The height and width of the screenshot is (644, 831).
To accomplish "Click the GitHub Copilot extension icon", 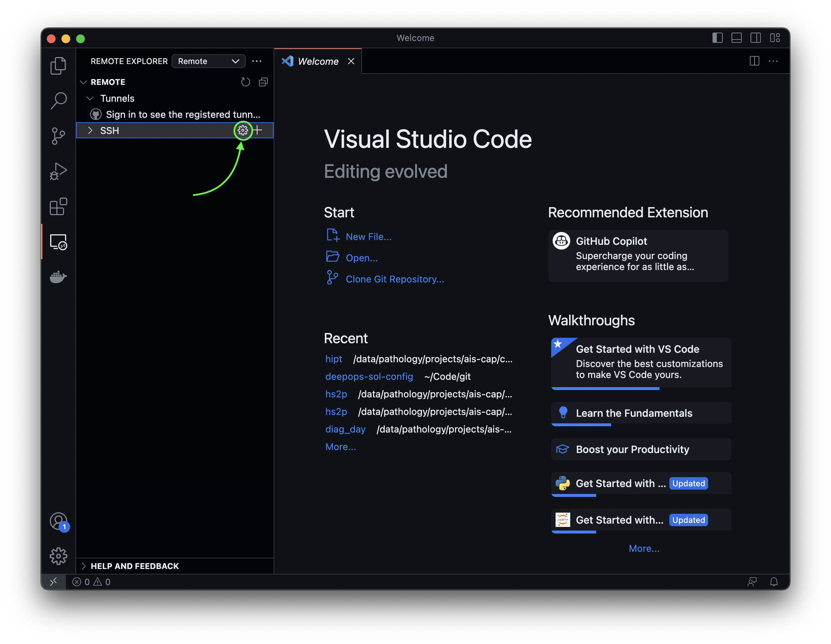I will [561, 240].
